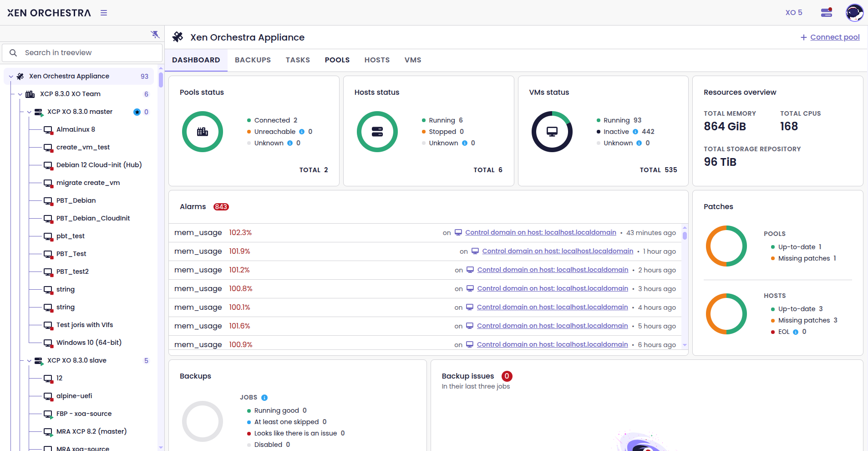Click the Hosts status donut chart icon
This screenshot has width=868, height=451.
(x=377, y=132)
